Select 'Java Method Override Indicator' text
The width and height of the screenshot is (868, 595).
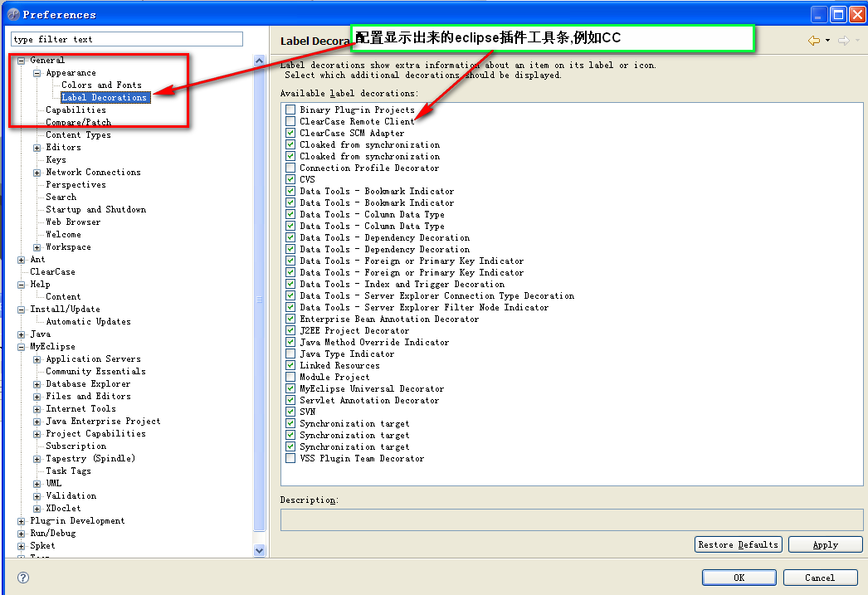(374, 342)
